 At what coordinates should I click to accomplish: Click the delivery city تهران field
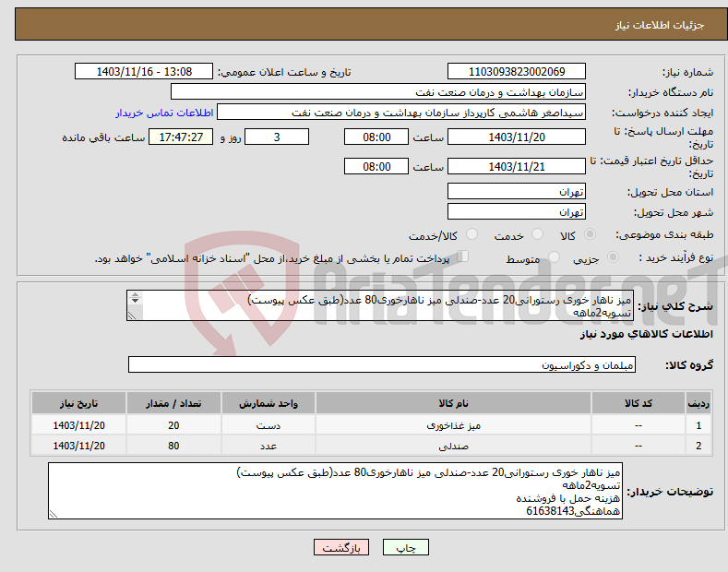point(517,211)
